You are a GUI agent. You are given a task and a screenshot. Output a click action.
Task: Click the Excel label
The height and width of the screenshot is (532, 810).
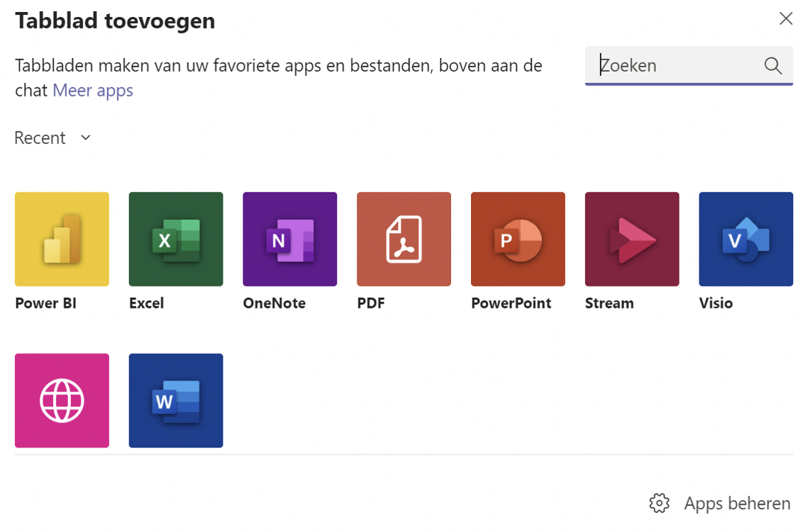point(147,303)
